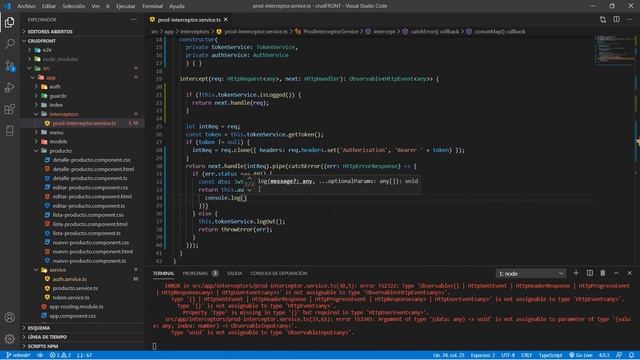Create a new terminal with plus icon

pyautogui.click(x=576, y=273)
